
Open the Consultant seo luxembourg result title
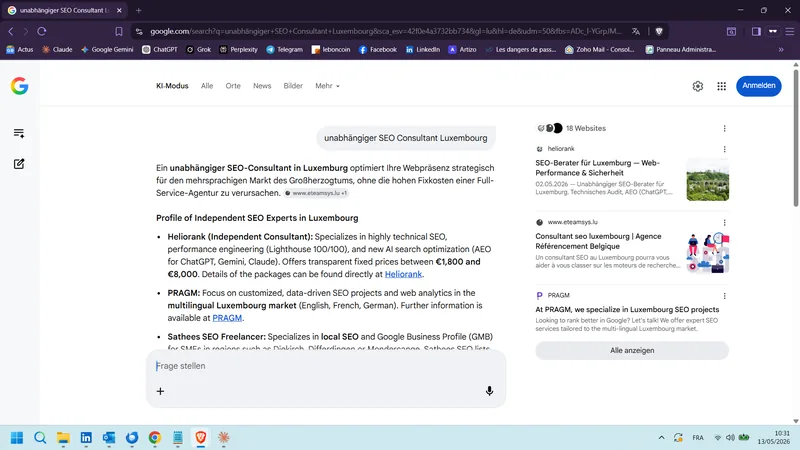pyautogui.click(x=598, y=241)
